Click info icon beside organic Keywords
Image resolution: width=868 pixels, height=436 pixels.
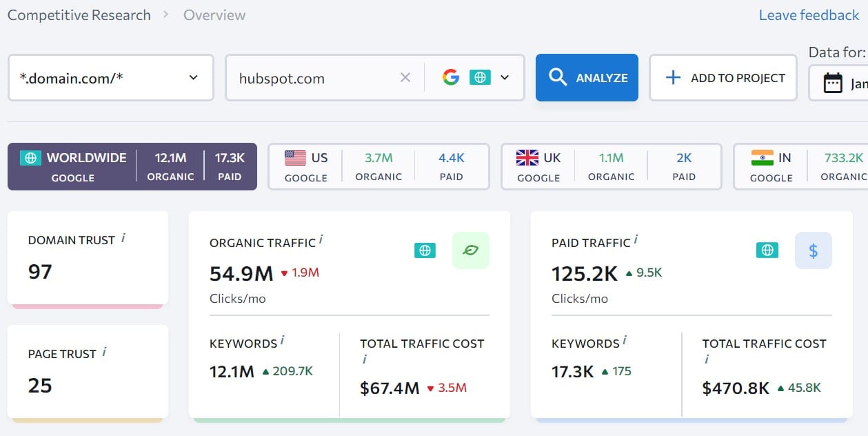point(283,340)
